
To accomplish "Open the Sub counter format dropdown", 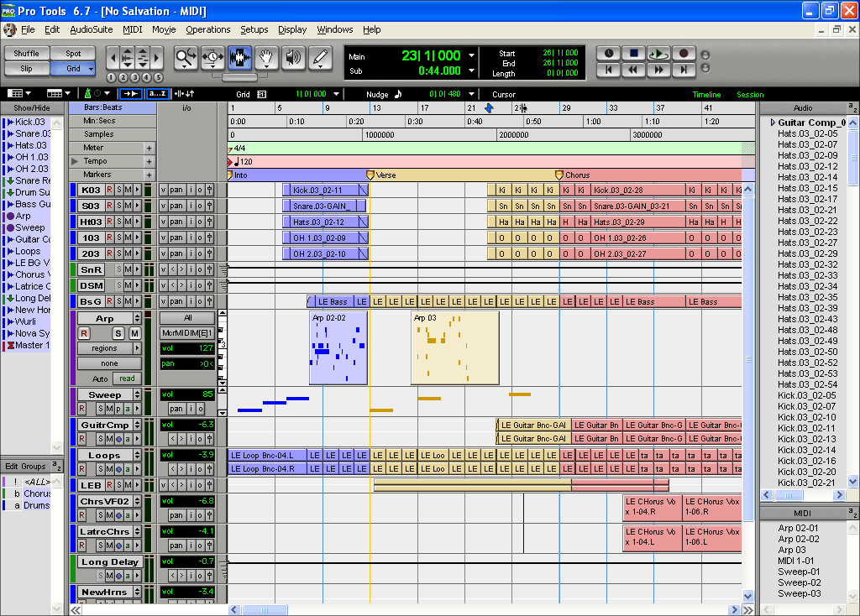I will [x=472, y=70].
